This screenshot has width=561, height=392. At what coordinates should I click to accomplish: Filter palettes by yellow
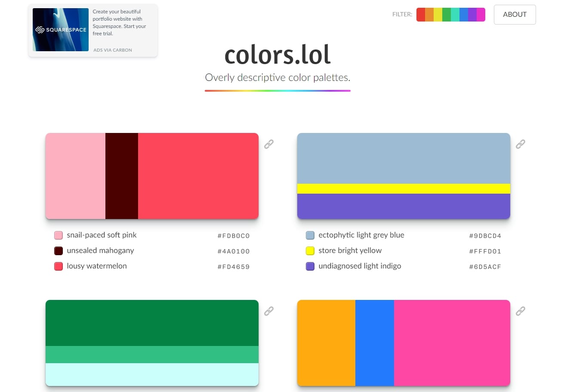coord(438,15)
